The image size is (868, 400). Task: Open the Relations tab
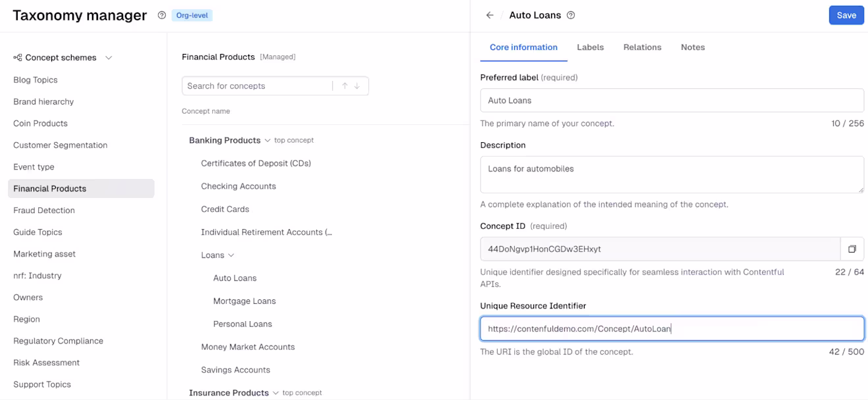[642, 47]
